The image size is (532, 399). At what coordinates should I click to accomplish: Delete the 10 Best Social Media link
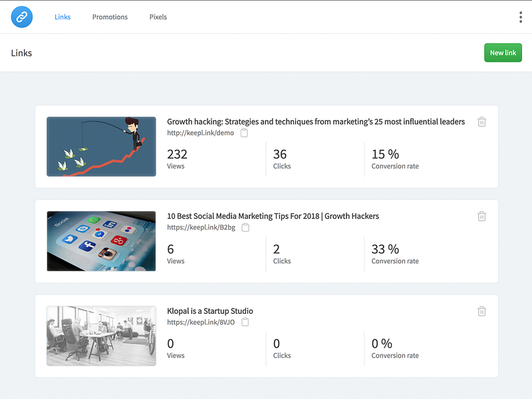pyautogui.click(x=481, y=216)
